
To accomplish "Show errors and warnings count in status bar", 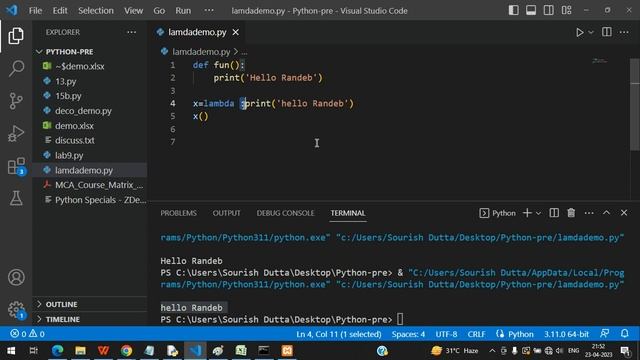I will click(27, 334).
